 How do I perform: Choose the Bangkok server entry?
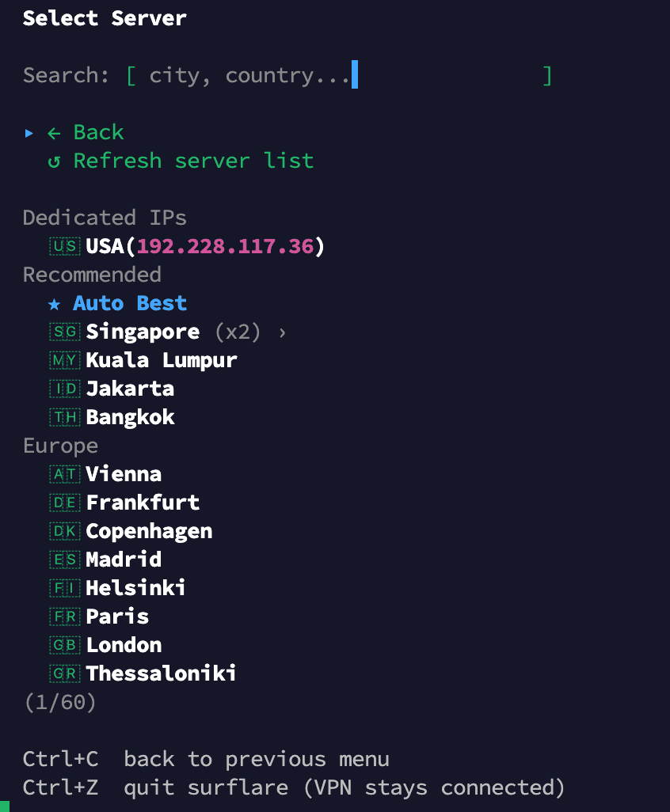(130, 418)
